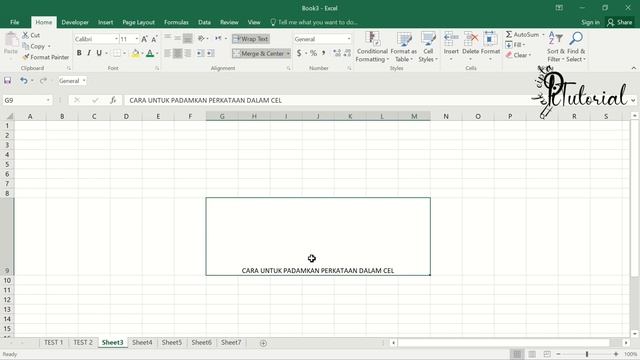Select sheet tab Sheet7
640x360 pixels.
pos(231,342)
